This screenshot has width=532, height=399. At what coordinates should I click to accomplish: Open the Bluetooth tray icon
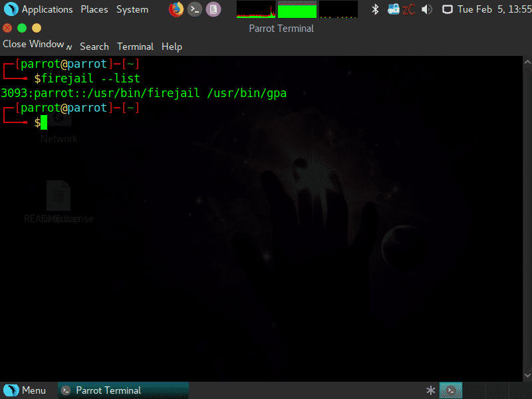pyautogui.click(x=375, y=9)
